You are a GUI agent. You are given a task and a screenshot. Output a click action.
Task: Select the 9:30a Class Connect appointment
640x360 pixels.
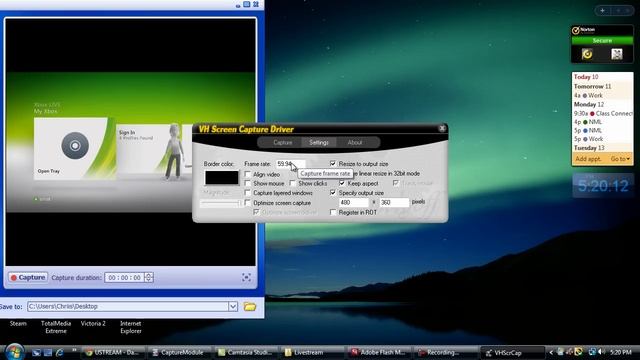tap(603, 113)
